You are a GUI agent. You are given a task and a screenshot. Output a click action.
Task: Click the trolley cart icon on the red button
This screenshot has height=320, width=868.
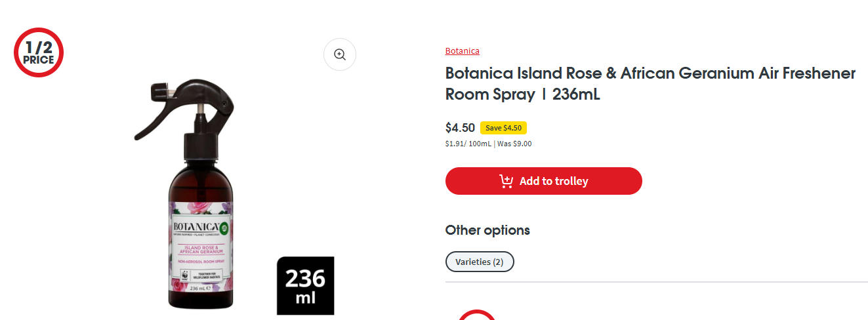[506, 181]
